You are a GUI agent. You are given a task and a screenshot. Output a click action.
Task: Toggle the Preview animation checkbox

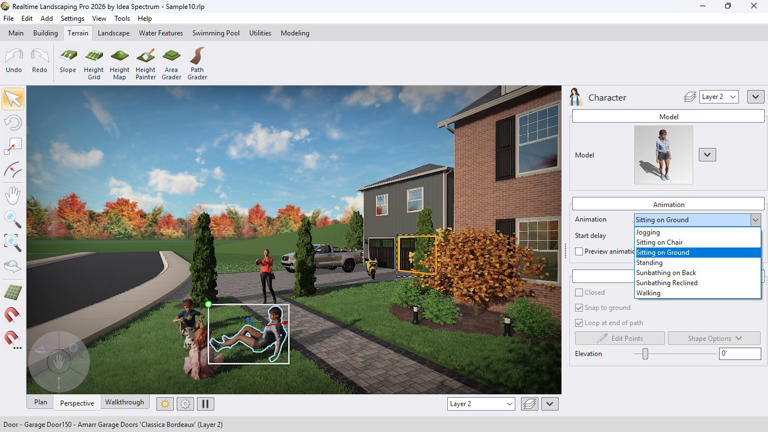pyautogui.click(x=579, y=251)
